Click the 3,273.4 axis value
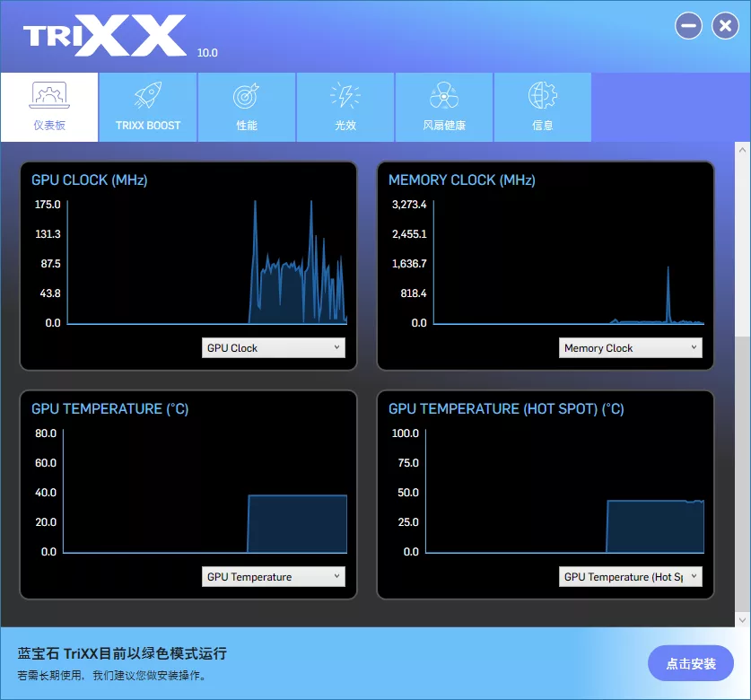 click(409, 205)
